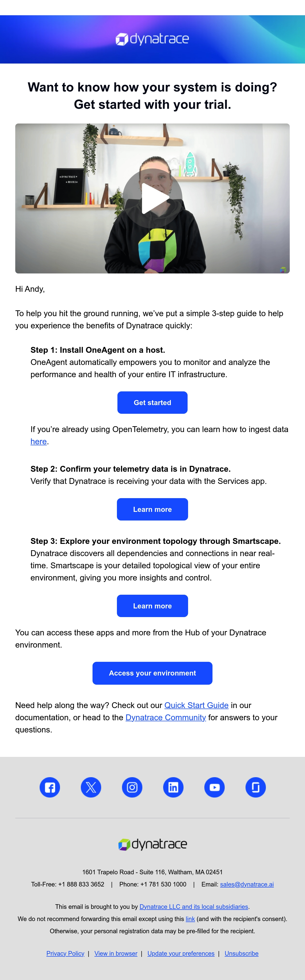The height and width of the screenshot is (980, 305).
Task: Click Learn more under Step 2
Action: (x=152, y=509)
